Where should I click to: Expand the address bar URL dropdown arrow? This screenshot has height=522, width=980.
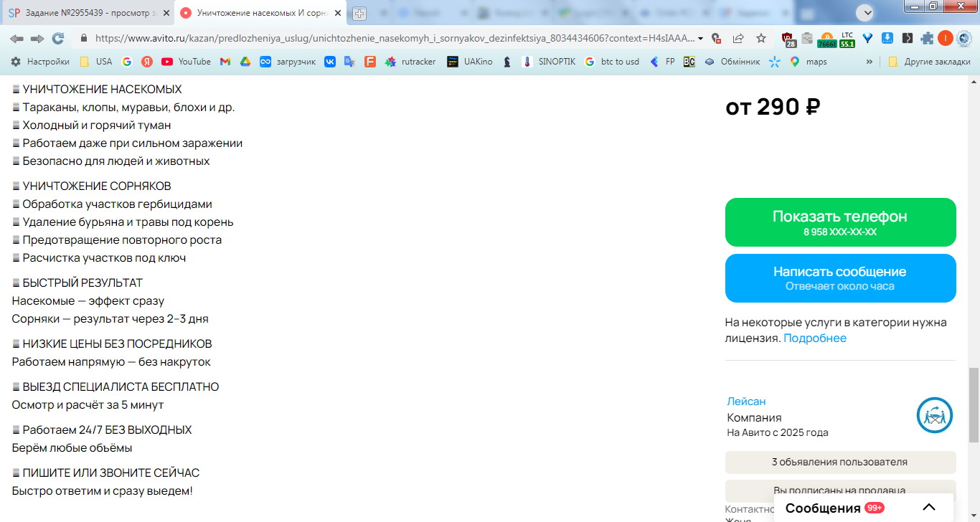point(700,39)
